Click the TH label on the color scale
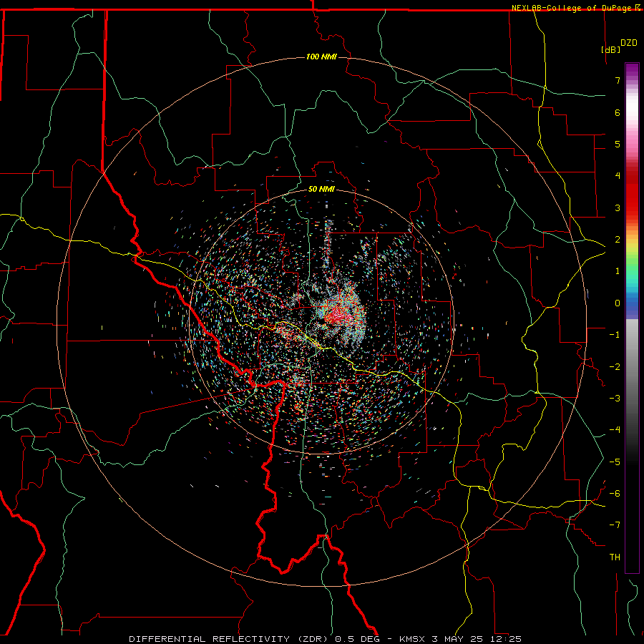This screenshot has height=644, width=644. (x=615, y=557)
